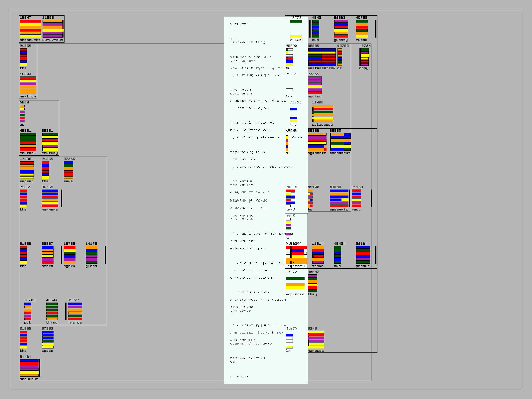Click the 'central' color bar stack
Viewport: 532px width, 399px height.
(28, 142)
